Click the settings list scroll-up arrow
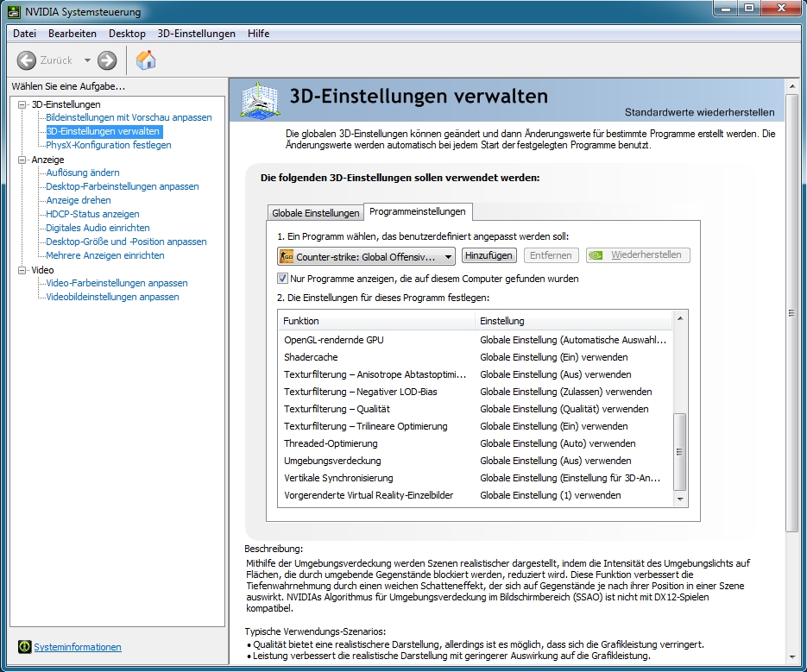Viewport: 807px width, 672px height. 680,318
